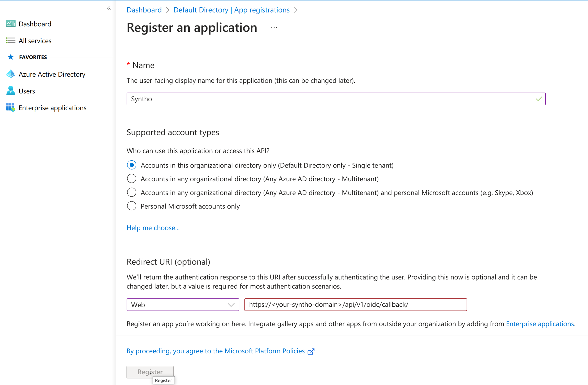
Task: Open Default Directory App registrations breadcrumb
Action: click(x=231, y=10)
